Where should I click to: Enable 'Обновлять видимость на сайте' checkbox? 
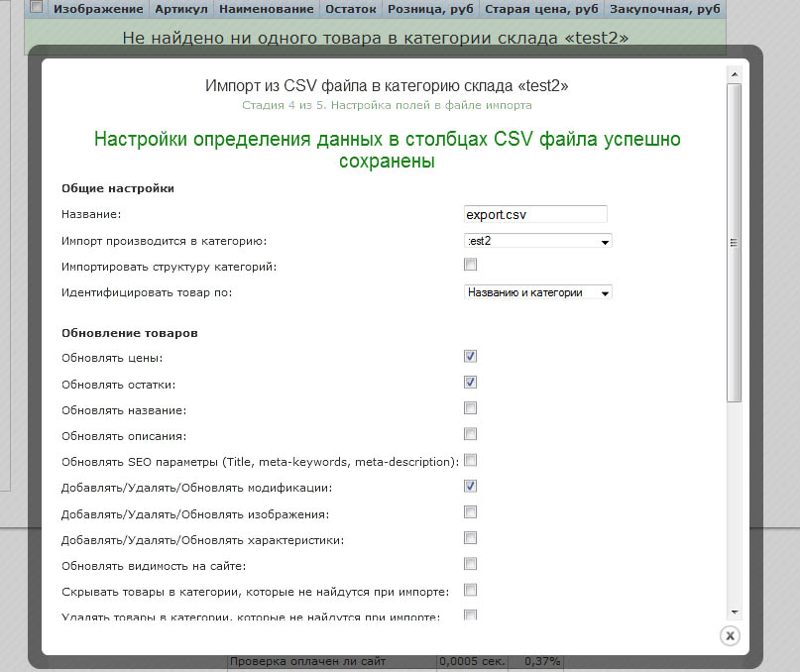[x=471, y=564]
